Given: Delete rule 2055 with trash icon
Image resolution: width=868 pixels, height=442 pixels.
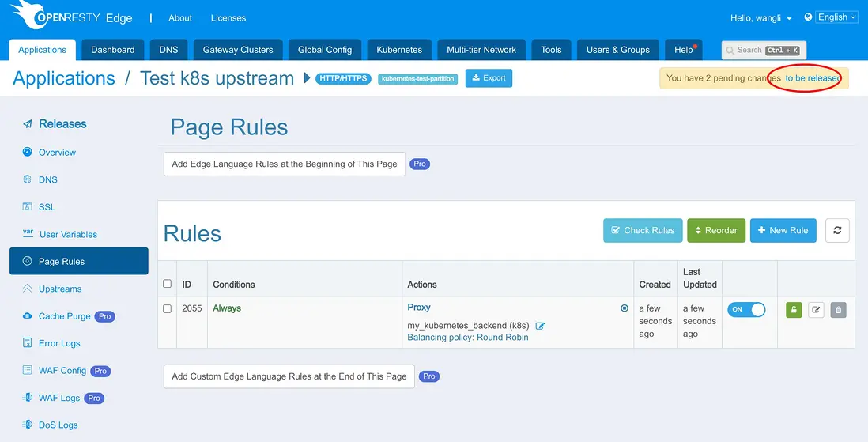Looking at the screenshot, I should [838, 310].
